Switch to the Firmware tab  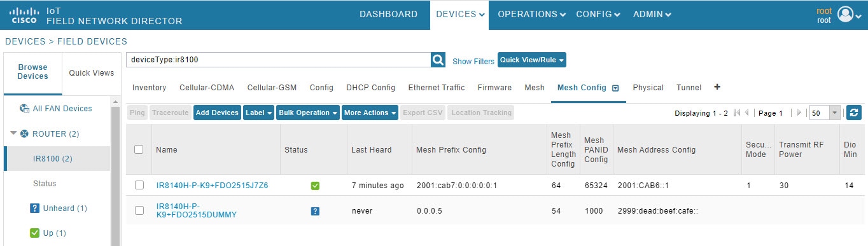pyautogui.click(x=494, y=88)
